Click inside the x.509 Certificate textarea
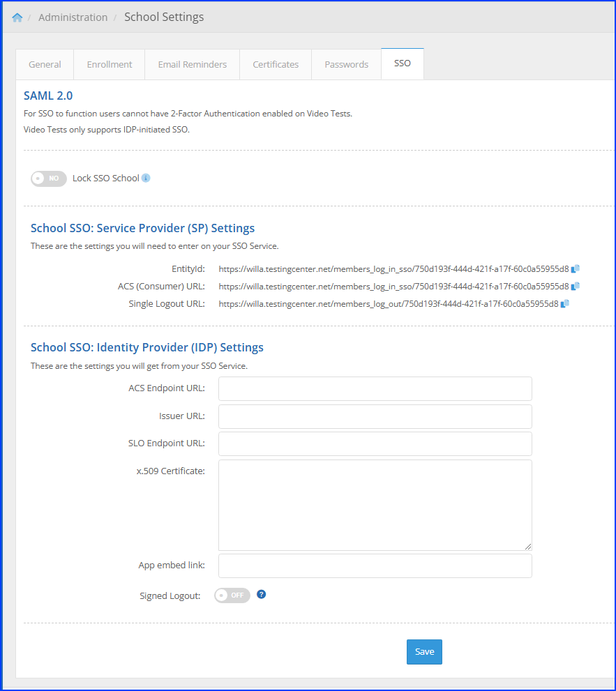Screen dimensions: 616x691 pyautogui.click(x=375, y=505)
